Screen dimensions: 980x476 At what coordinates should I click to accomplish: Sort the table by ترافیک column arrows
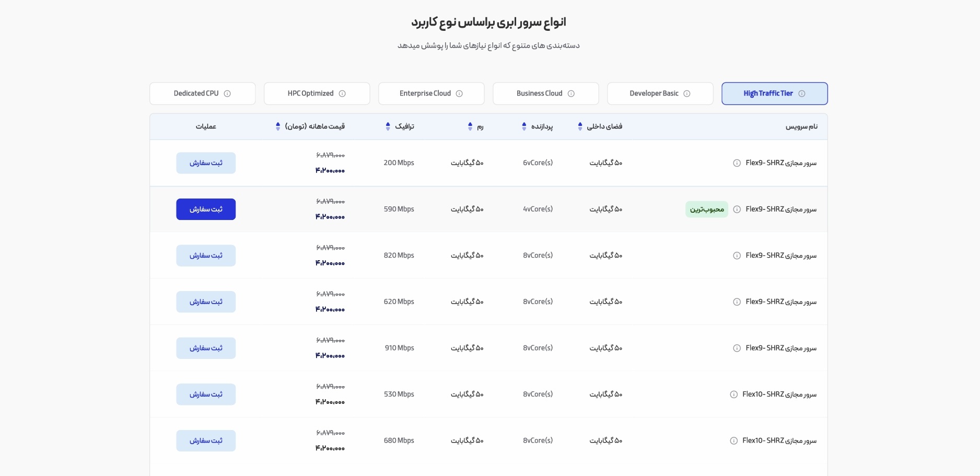pyautogui.click(x=388, y=126)
